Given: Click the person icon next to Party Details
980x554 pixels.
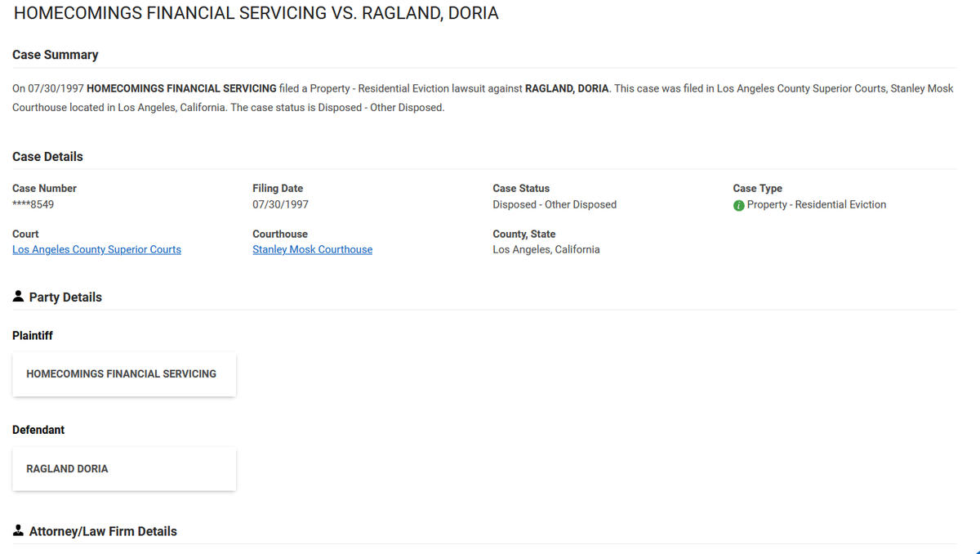Looking at the screenshot, I should pyautogui.click(x=19, y=297).
